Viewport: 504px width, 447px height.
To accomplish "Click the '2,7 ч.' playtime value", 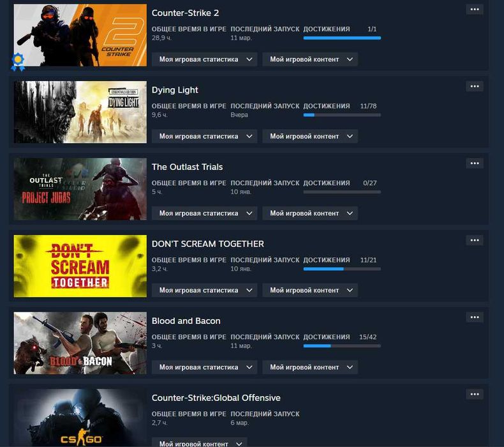I will (159, 423).
